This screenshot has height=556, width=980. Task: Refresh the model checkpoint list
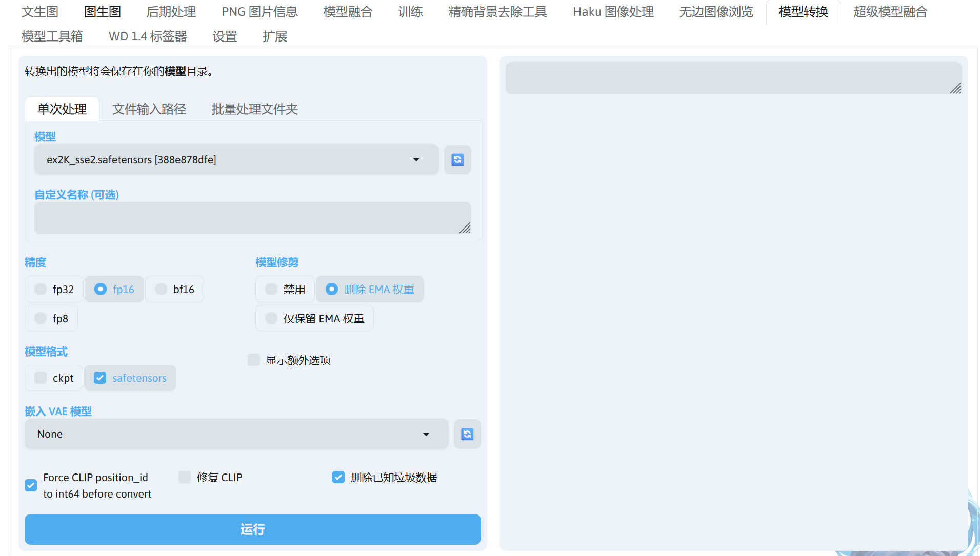457,160
